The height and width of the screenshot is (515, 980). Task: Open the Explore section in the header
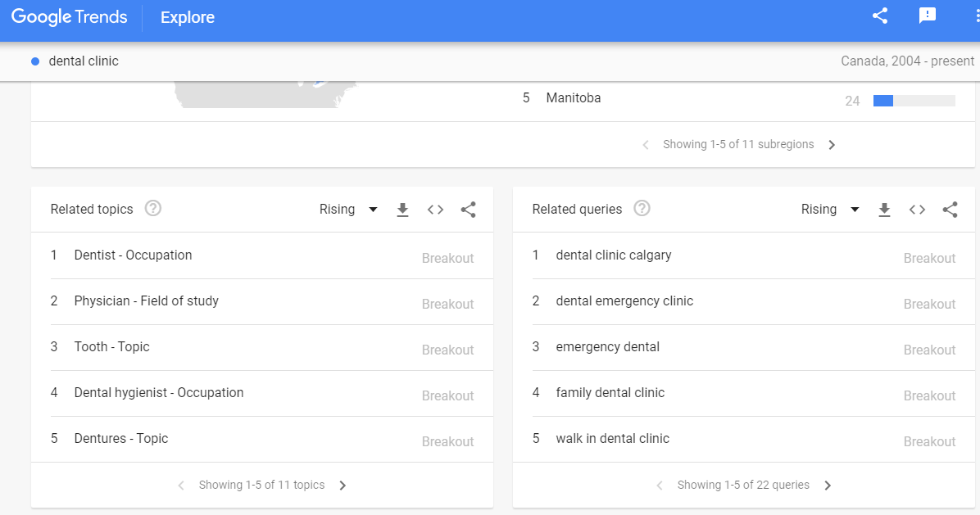coord(188,17)
